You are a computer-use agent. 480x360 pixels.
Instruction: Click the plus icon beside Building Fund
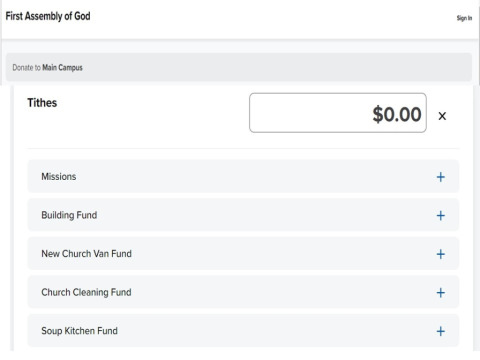point(441,216)
